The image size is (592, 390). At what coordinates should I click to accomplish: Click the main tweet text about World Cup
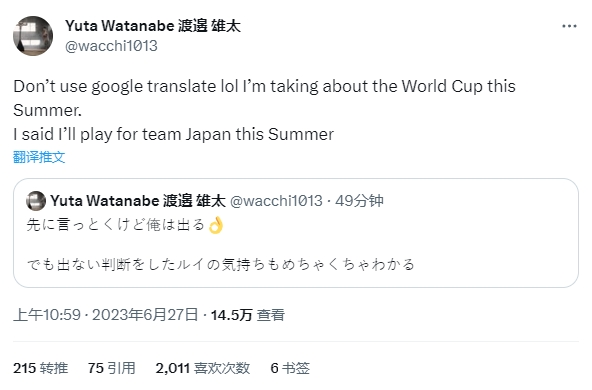[264, 98]
